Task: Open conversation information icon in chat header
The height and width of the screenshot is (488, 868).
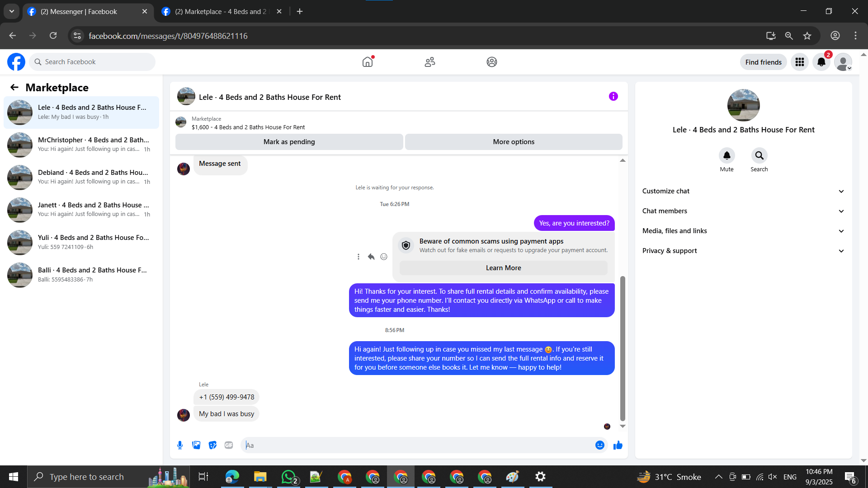Action: coord(613,96)
